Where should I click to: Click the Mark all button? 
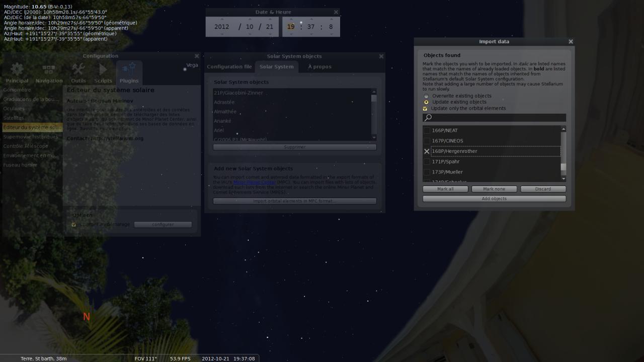(x=445, y=189)
